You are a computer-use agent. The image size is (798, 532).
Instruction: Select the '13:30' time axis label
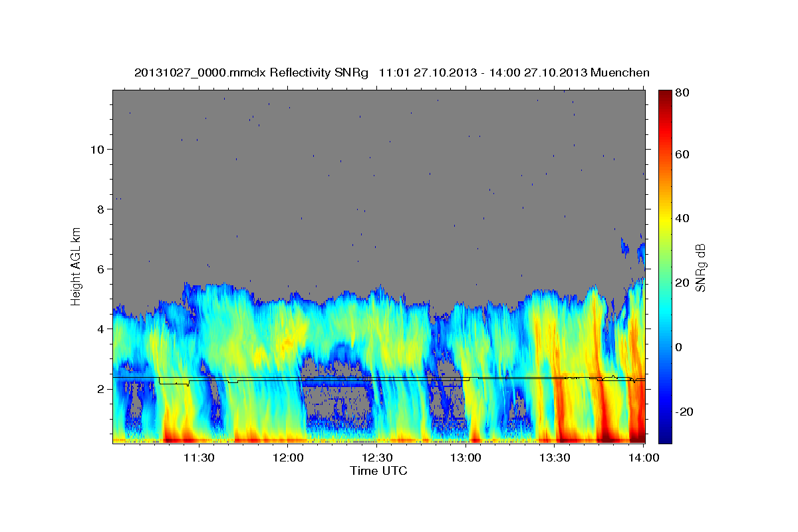coord(555,458)
